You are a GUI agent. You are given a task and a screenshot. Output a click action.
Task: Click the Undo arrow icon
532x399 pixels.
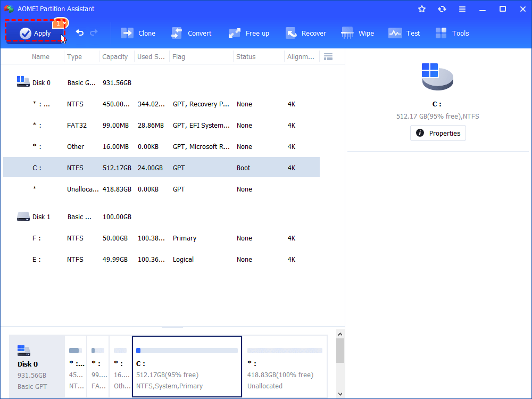[x=79, y=33]
